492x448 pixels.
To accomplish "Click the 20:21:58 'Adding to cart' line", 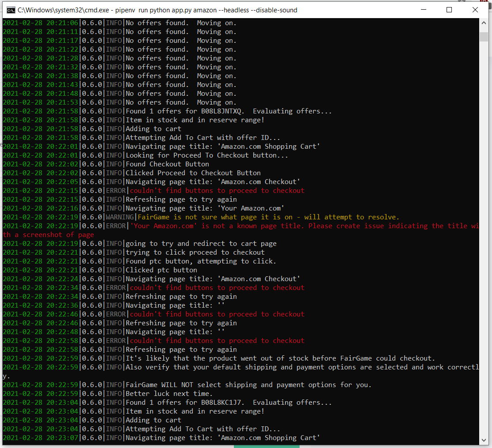I will point(92,129).
